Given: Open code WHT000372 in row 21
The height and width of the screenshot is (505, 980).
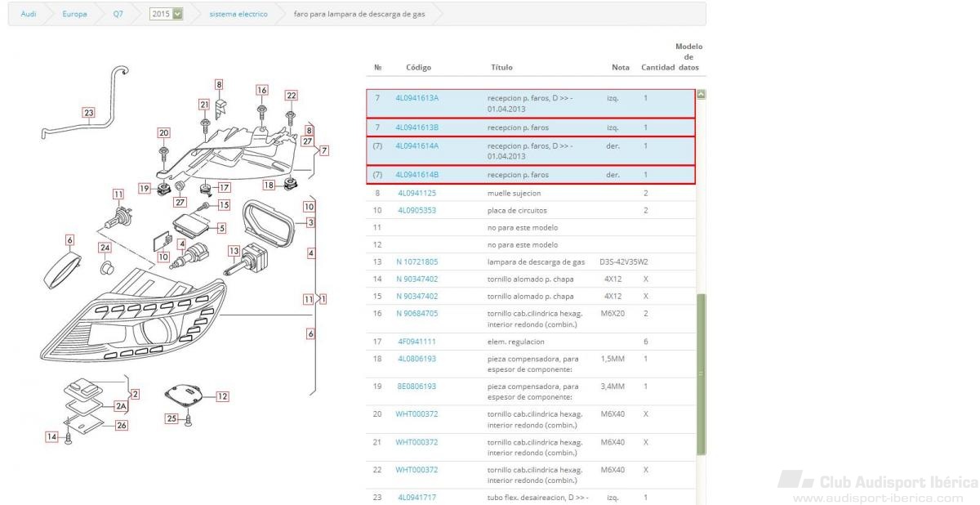Looking at the screenshot, I should 416,442.
